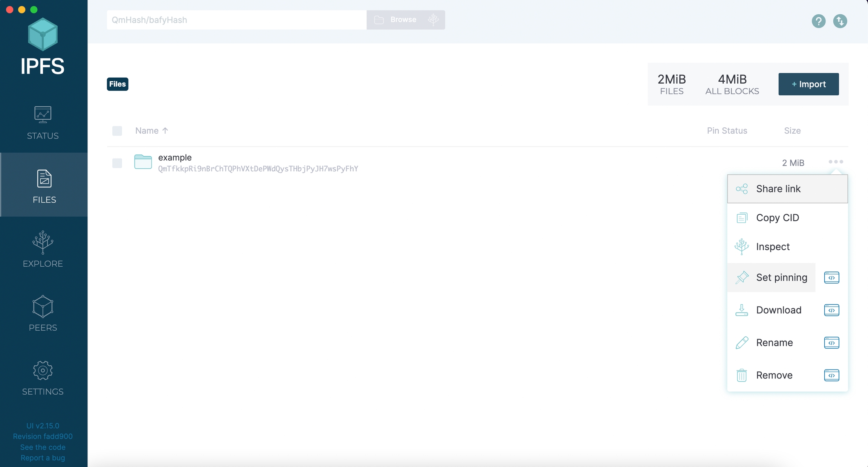Open the three-dot menu for example

(x=836, y=162)
